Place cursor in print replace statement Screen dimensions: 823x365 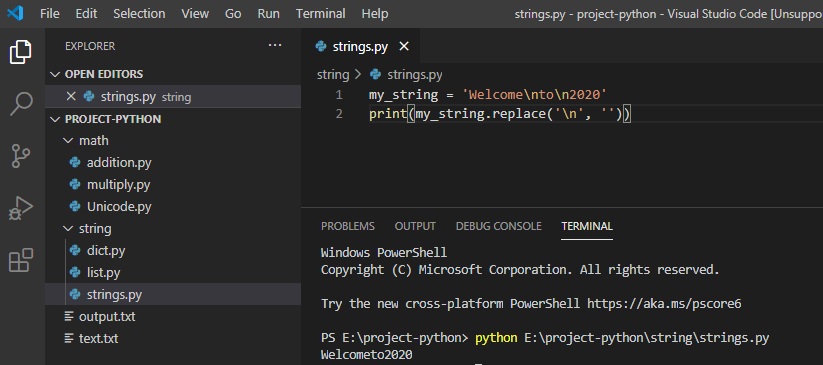(x=500, y=113)
